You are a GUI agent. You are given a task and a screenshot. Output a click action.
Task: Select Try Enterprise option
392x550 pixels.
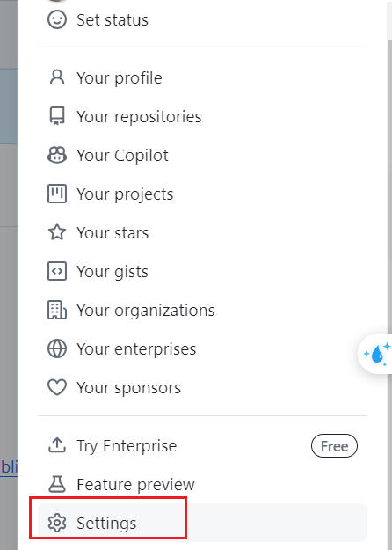(x=202, y=445)
